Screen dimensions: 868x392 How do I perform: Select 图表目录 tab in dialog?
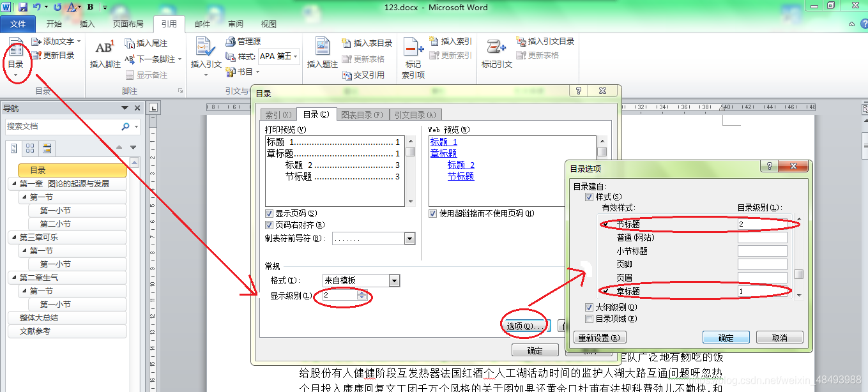pos(362,115)
